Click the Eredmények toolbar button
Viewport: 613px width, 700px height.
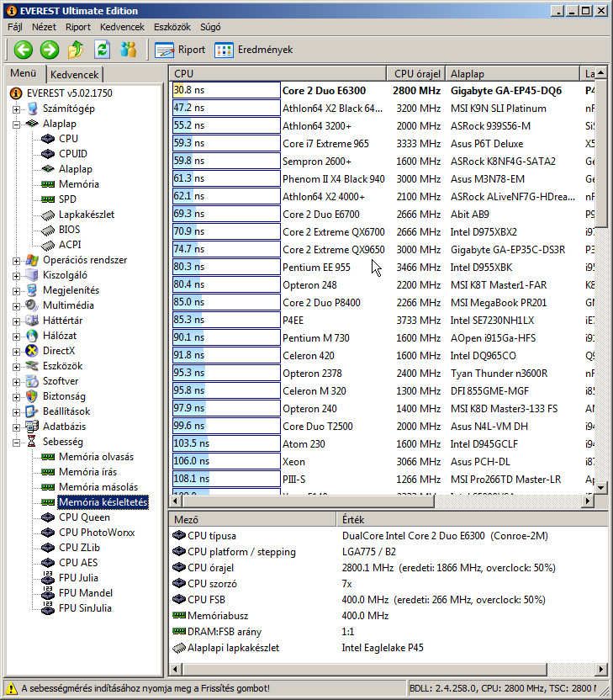[254, 50]
